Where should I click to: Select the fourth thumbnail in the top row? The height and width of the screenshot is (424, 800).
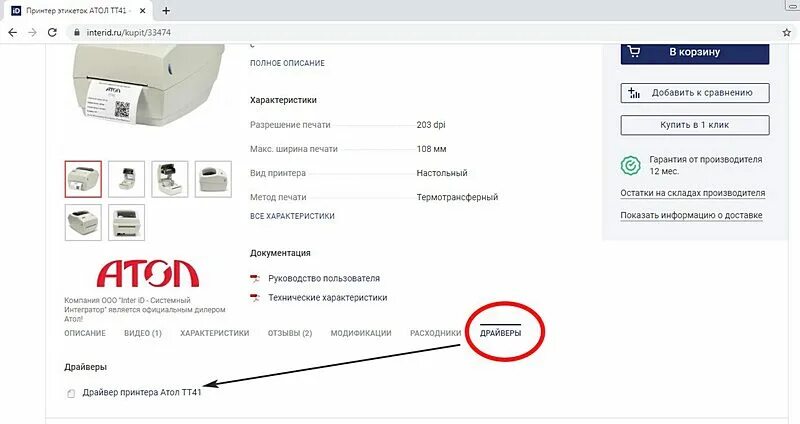click(213, 179)
